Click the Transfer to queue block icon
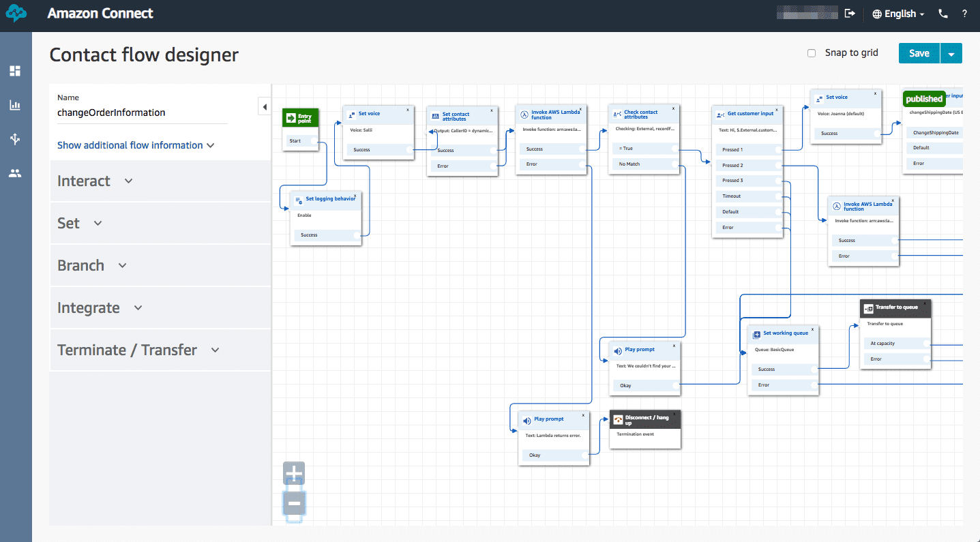The height and width of the screenshot is (542, 980). tap(869, 308)
